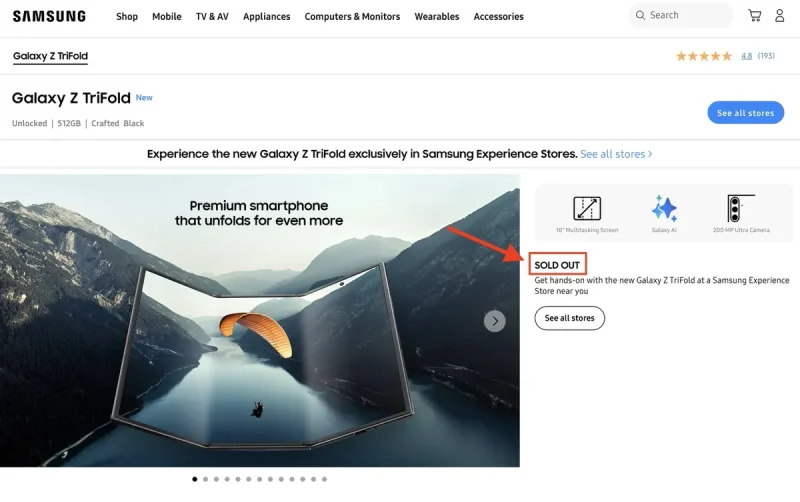The width and height of the screenshot is (800, 502).
Task: Jump to the last carousel dot
Action: (324, 479)
